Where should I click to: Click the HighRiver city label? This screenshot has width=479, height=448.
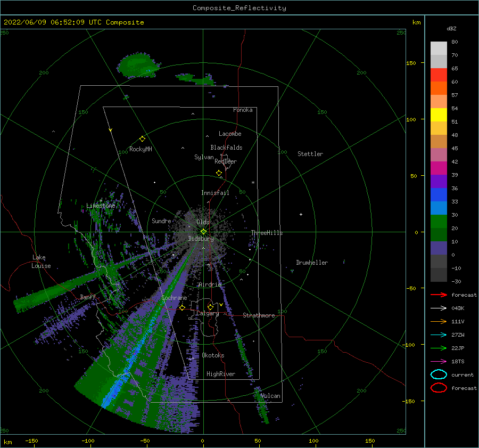220,374
